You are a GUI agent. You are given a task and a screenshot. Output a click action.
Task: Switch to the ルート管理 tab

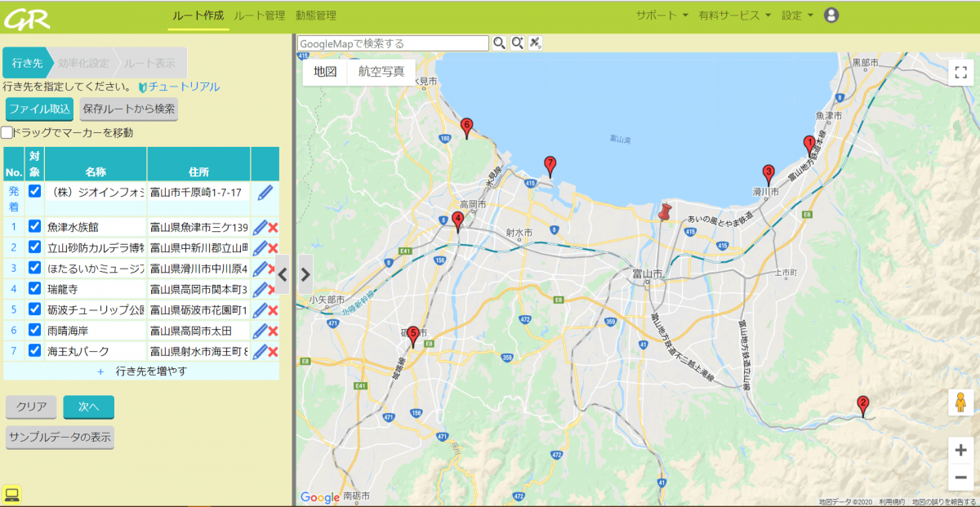tap(259, 16)
